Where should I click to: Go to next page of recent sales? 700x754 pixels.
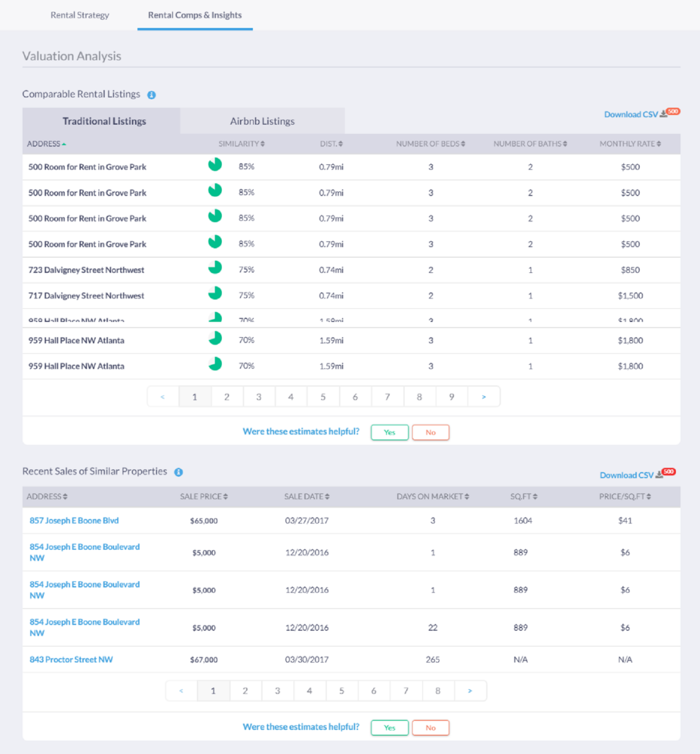[x=470, y=691]
